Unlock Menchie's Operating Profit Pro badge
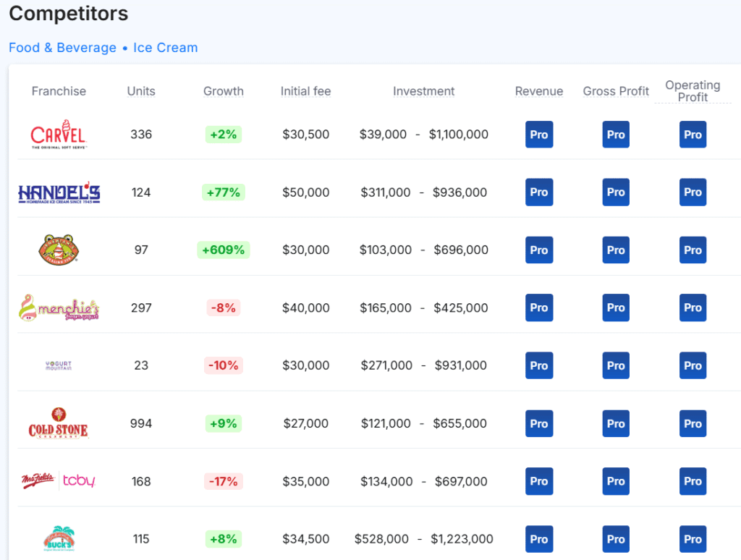Screen dimensions: 741x560 tap(693, 307)
